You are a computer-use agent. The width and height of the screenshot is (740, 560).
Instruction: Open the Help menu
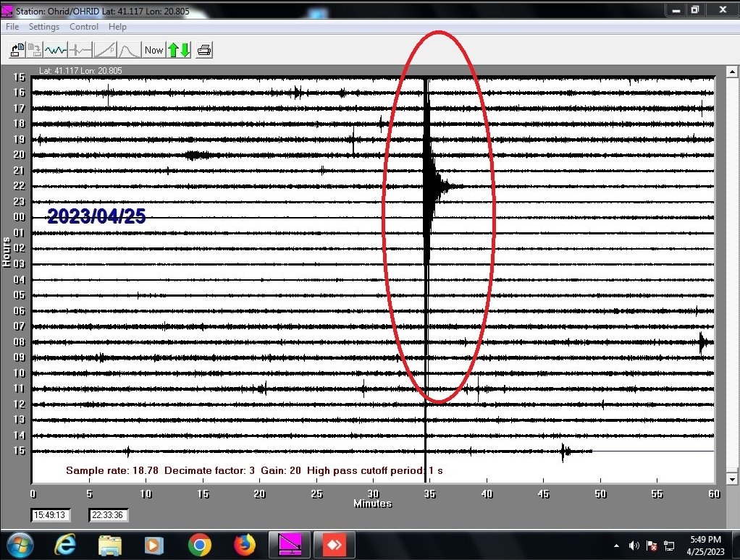coord(117,27)
